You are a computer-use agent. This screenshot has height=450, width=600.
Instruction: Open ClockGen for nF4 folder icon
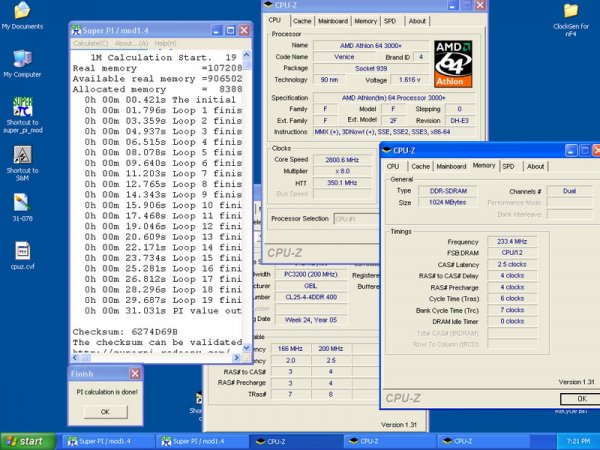[571, 11]
